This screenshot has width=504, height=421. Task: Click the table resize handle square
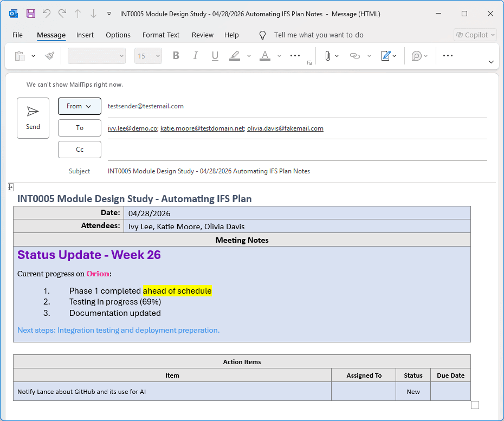[475, 405]
